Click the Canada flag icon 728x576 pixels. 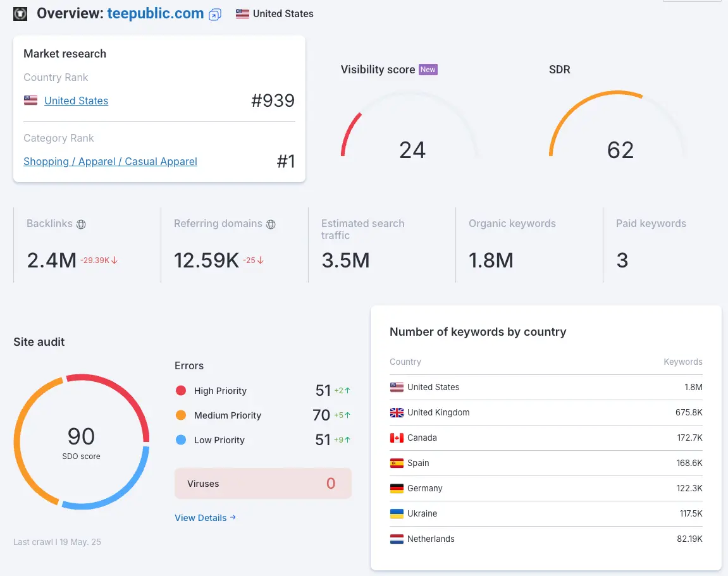tap(397, 438)
